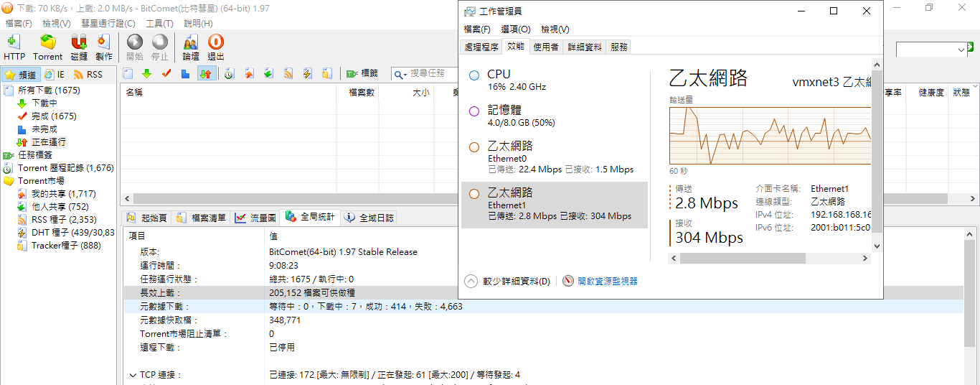Click the 製作 make torrent icon
Viewport: 980px width, 385px height.
(x=104, y=47)
